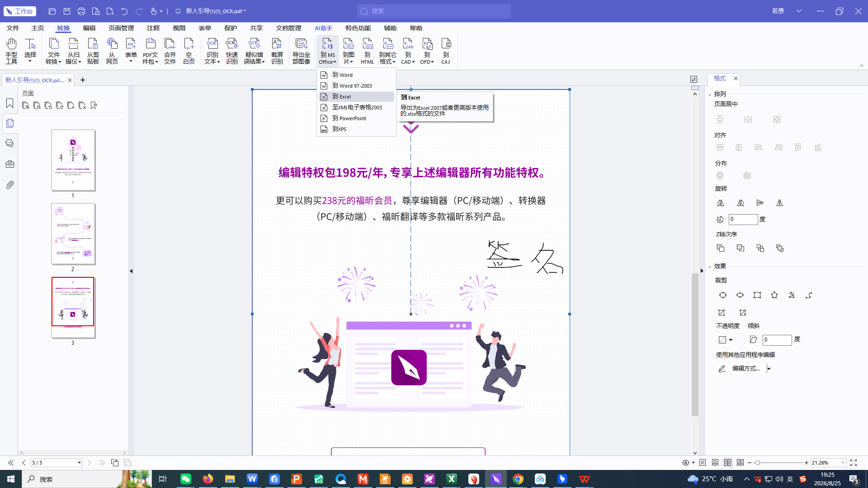Adjust the zoom slider handle

pyautogui.click(x=758, y=463)
